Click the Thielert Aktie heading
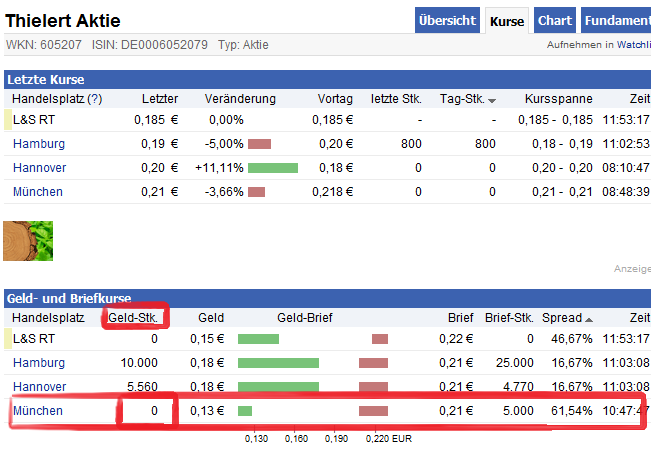The width and height of the screenshot is (651, 459). pos(63,21)
